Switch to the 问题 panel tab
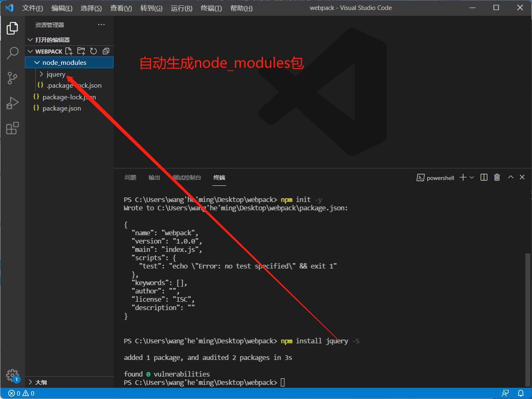 [x=131, y=177]
